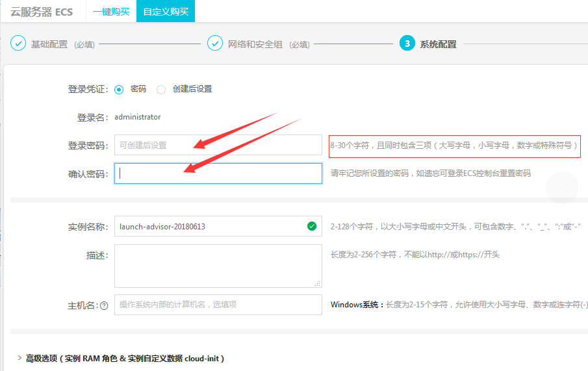Go back to 基础配置 step label
Image resolution: width=588 pixels, height=371 pixels.
pyautogui.click(x=49, y=44)
